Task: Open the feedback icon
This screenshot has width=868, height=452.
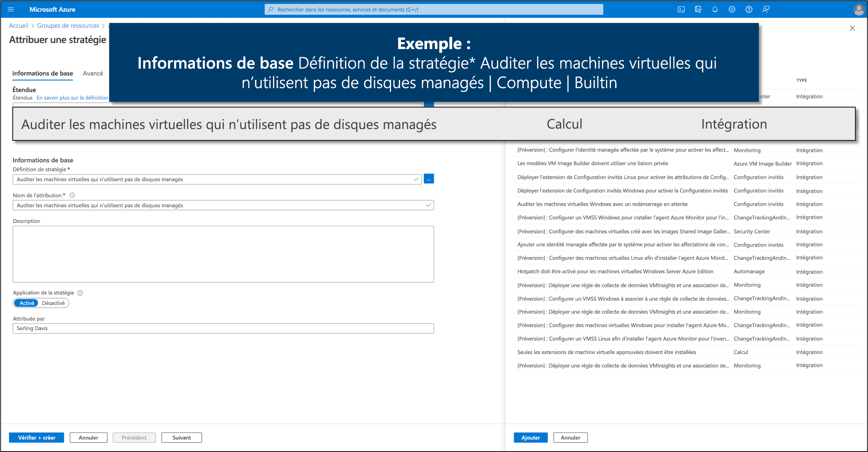Action: pyautogui.click(x=766, y=9)
